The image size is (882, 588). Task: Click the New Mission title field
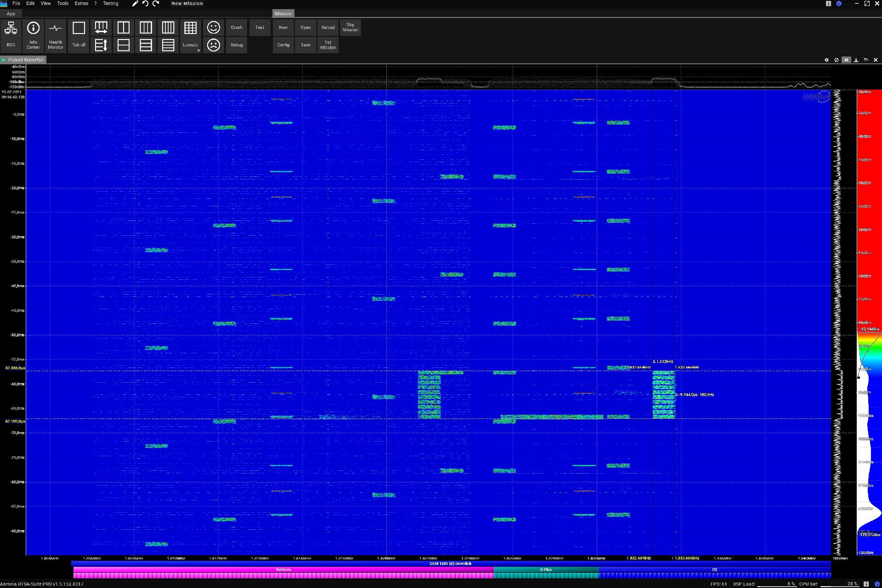187,3
